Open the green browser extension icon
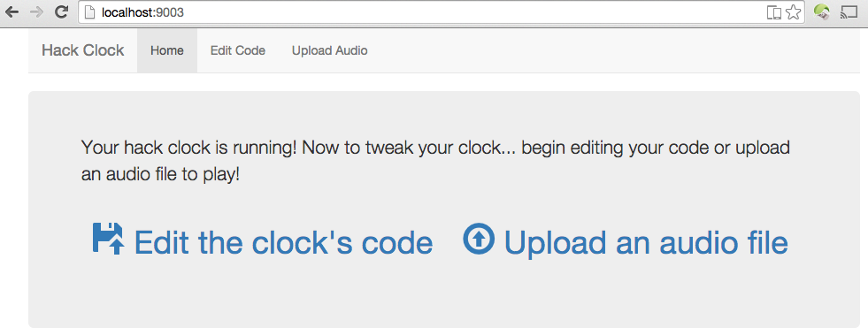868x335 pixels. [822, 11]
